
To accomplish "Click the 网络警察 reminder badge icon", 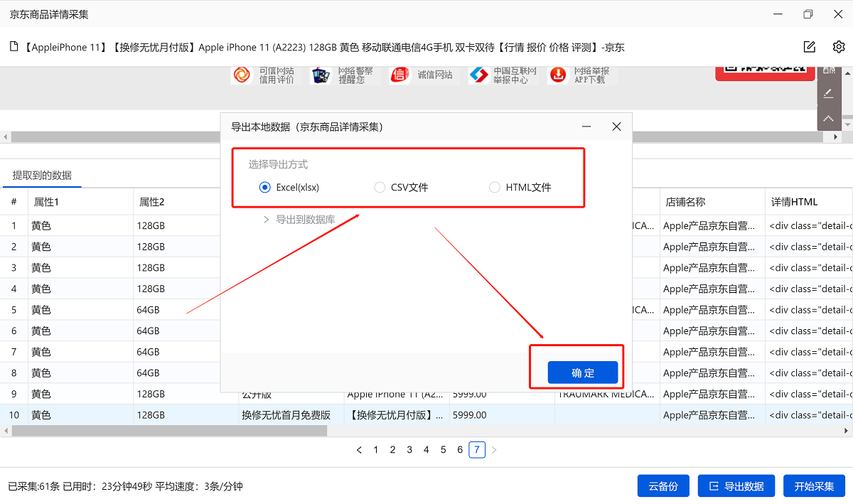I will click(321, 75).
